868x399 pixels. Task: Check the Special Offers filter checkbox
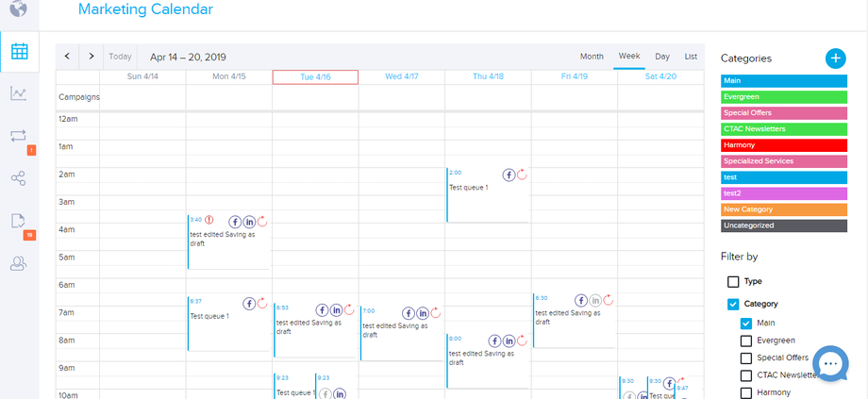(746, 358)
